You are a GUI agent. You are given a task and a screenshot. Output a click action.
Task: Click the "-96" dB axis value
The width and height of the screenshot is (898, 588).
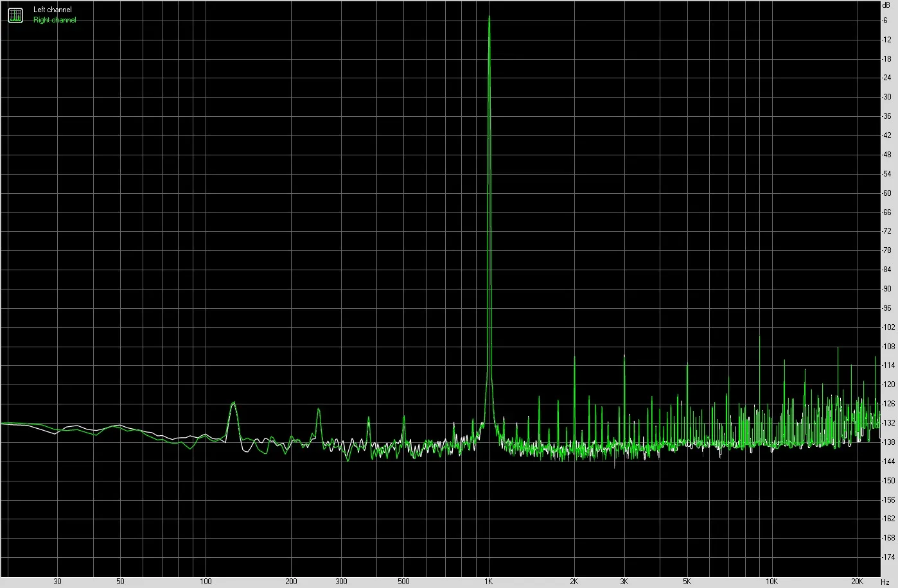[886, 308]
